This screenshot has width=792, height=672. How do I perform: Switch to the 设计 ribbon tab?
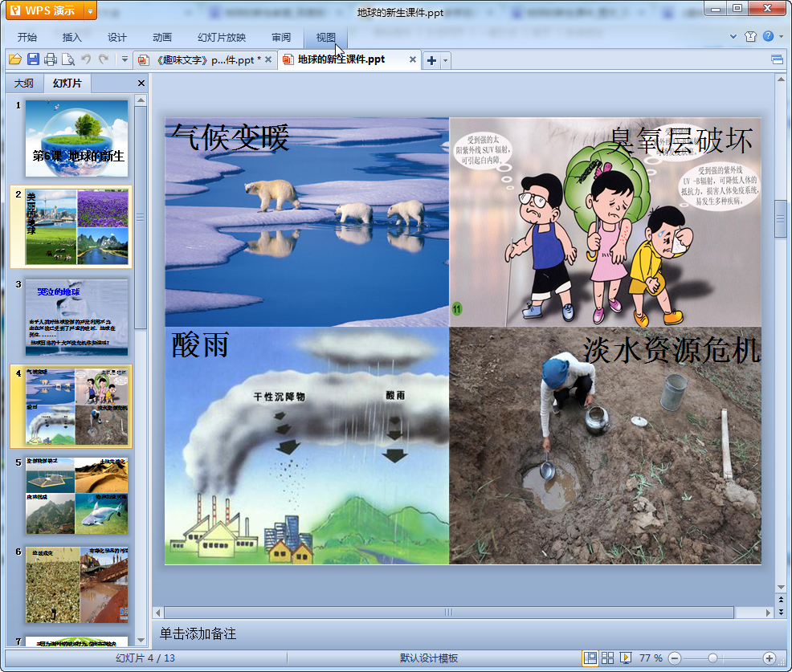coord(117,38)
